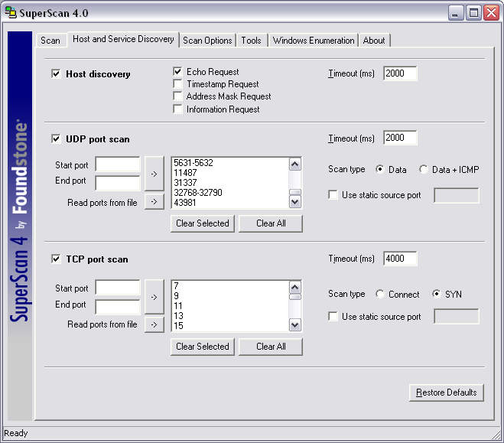Click UDP Clear All button

click(271, 223)
